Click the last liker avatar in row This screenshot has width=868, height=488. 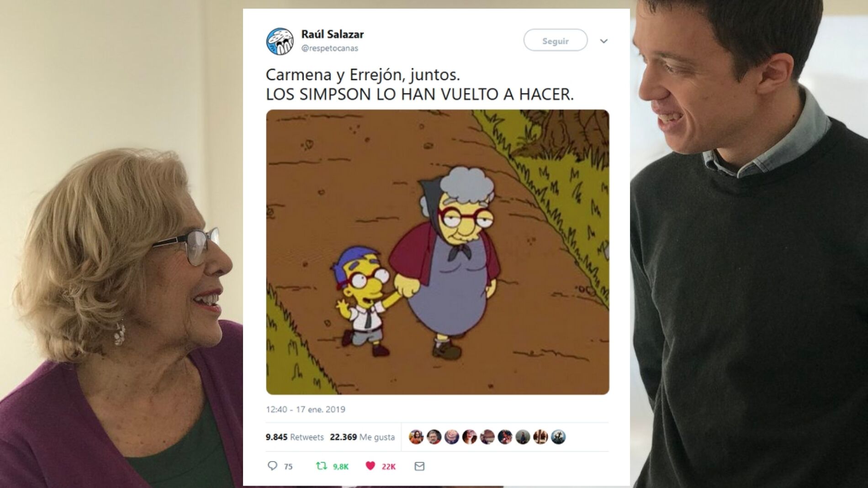(558, 437)
